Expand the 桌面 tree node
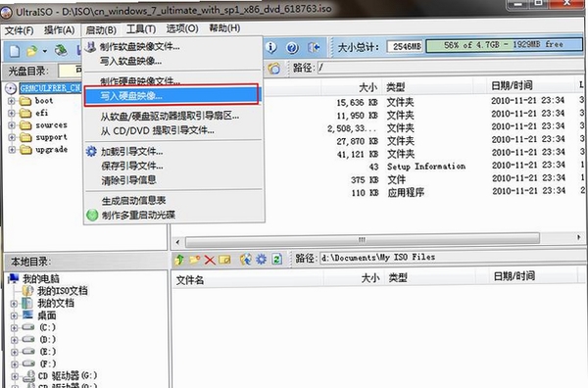The width and height of the screenshot is (588, 388). tap(14, 315)
